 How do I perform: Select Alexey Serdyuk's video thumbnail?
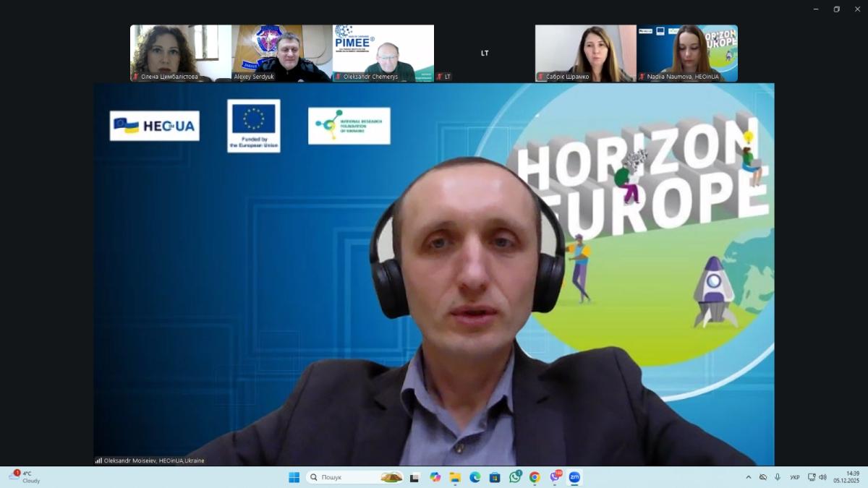coord(282,53)
